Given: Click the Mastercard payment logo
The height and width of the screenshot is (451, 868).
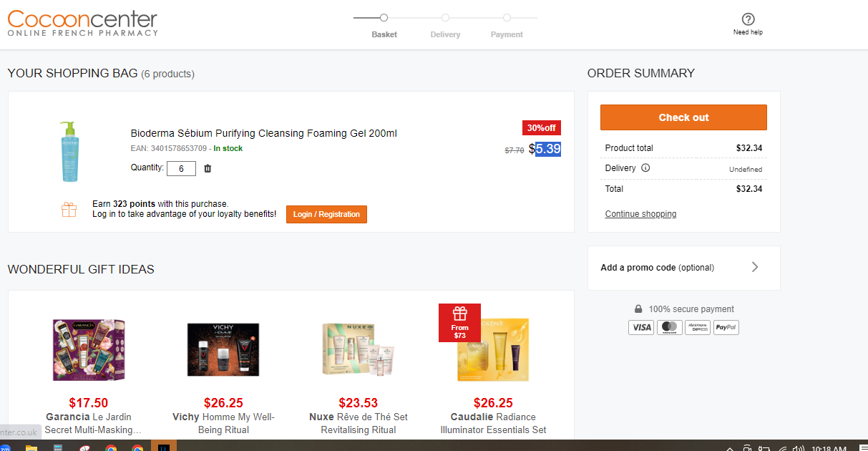Looking at the screenshot, I should 669,327.
